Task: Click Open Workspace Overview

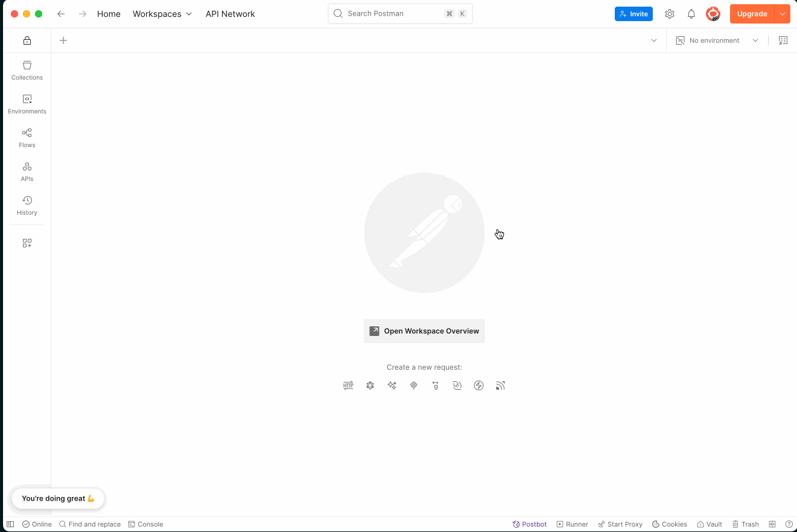Action: pos(424,331)
